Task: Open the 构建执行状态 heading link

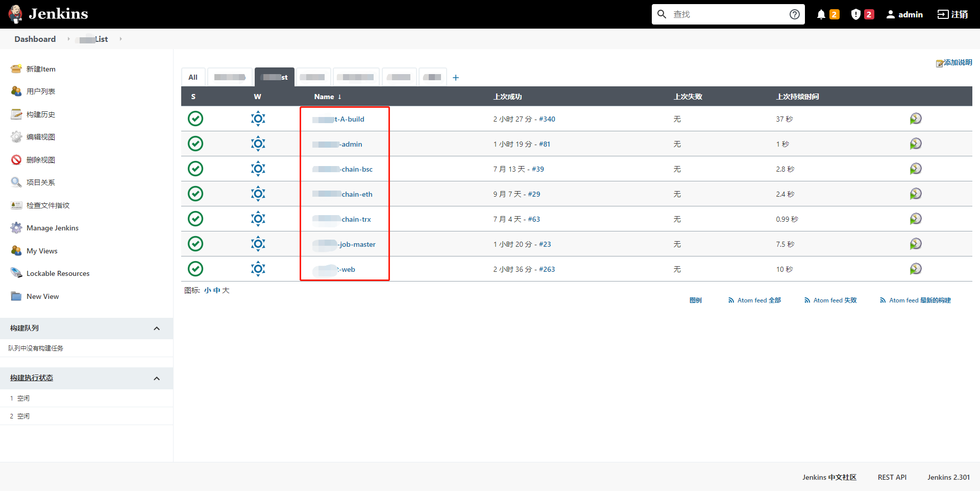Action: (x=32, y=378)
